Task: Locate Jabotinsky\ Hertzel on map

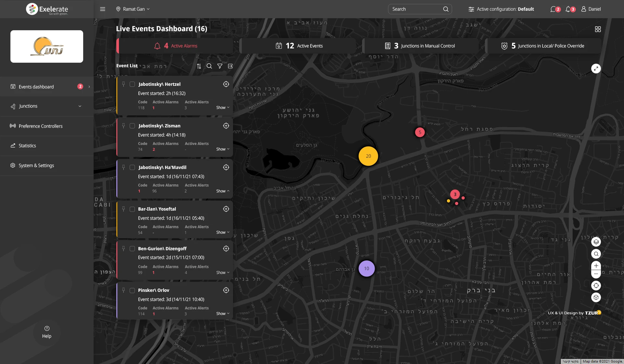Action: [226, 84]
